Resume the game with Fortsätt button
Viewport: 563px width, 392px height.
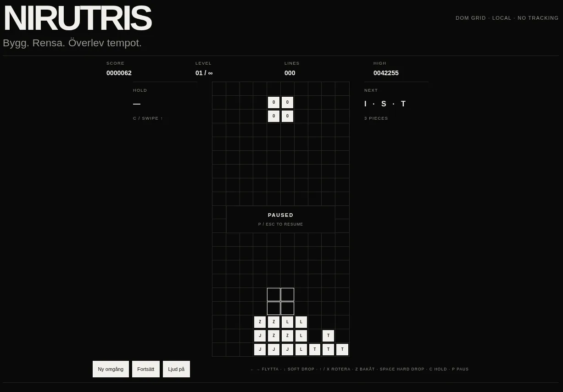pos(146,369)
